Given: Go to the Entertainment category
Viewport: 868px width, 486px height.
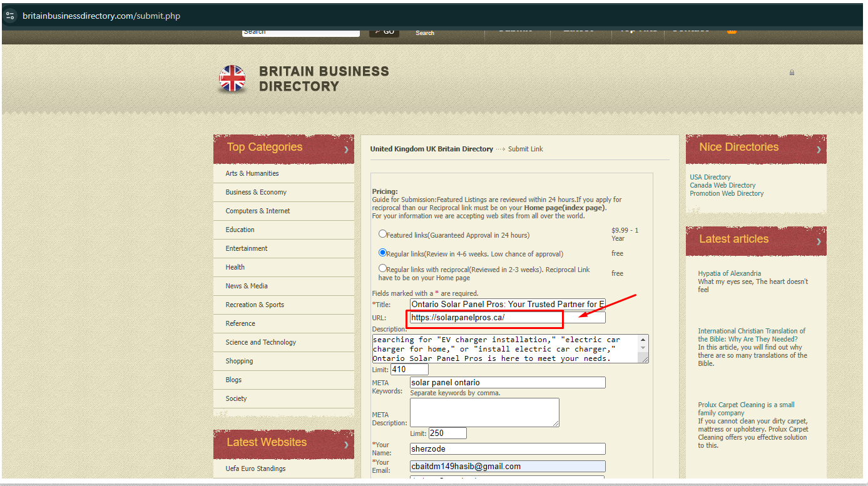Looking at the screenshot, I should pos(247,248).
